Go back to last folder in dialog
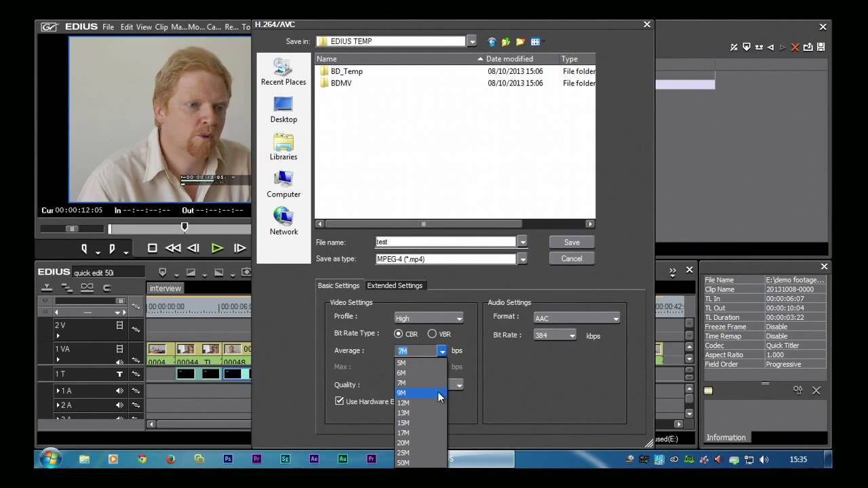 coord(492,41)
